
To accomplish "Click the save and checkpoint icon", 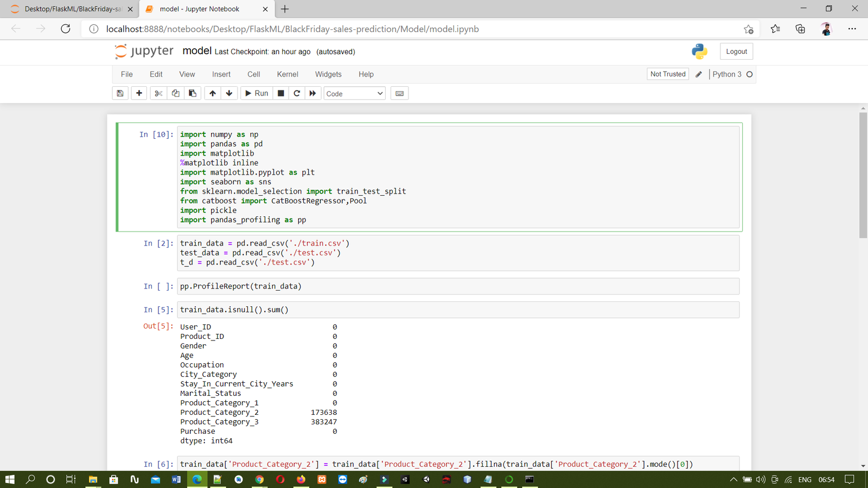I will click(x=120, y=93).
